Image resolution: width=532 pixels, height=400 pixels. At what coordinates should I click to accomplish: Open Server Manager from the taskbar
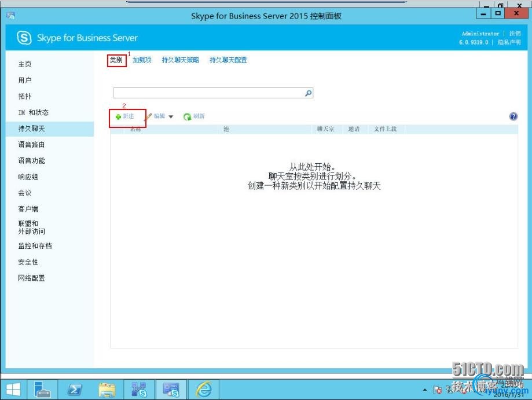pos(42,390)
